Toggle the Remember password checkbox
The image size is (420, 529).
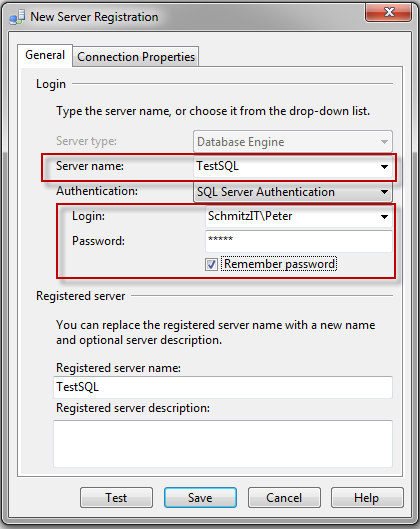pyautogui.click(x=211, y=264)
